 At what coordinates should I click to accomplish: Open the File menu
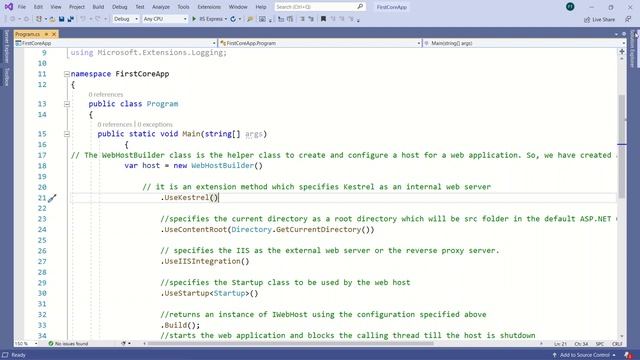point(22,7)
